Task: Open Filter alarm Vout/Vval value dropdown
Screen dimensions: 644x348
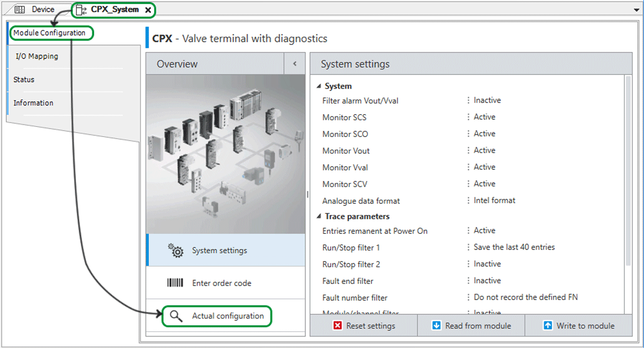Action: pyautogui.click(x=487, y=100)
